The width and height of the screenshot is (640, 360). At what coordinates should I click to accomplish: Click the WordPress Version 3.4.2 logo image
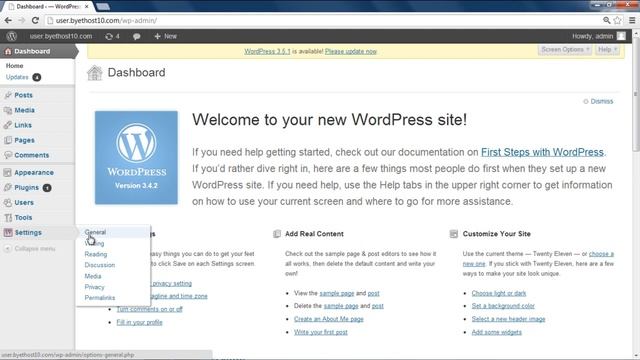click(136, 158)
